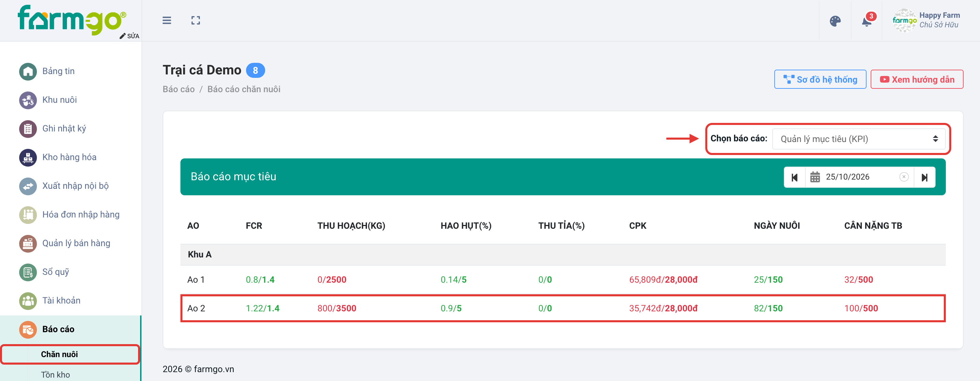
Task: Open the Chọn báo cáo dropdown
Action: click(x=859, y=139)
